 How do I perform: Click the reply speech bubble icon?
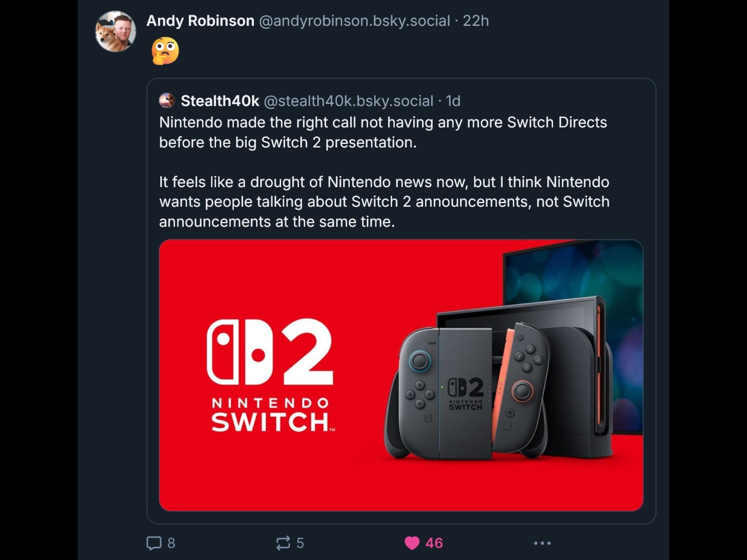pyautogui.click(x=154, y=543)
